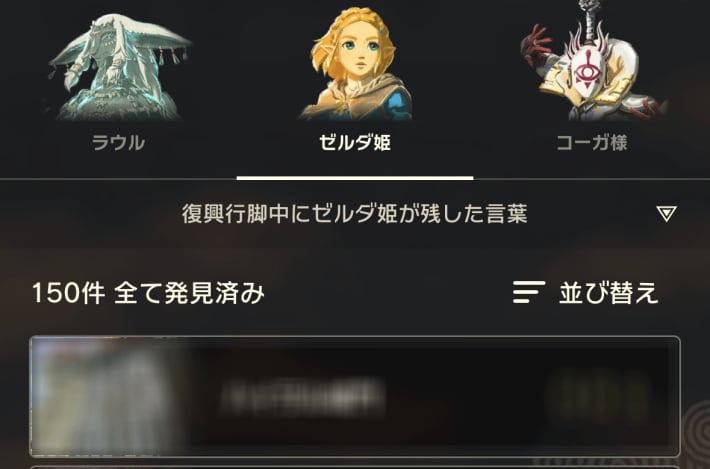Open the blurred thumbnail in first entry
Viewport: 710px width, 469px height.
[x=109, y=396]
